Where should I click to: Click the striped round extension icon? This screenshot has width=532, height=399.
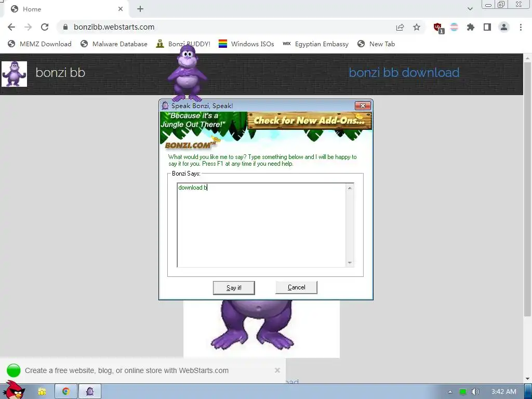click(x=454, y=27)
